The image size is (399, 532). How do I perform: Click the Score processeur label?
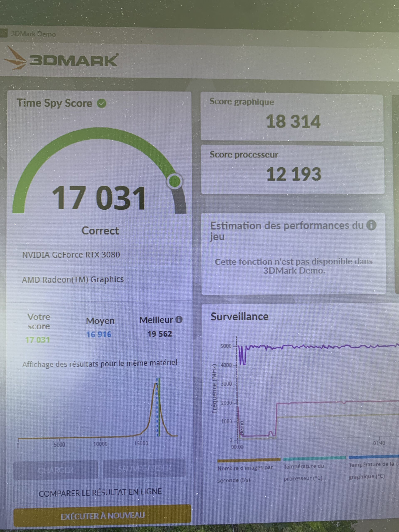tap(244, 154)
